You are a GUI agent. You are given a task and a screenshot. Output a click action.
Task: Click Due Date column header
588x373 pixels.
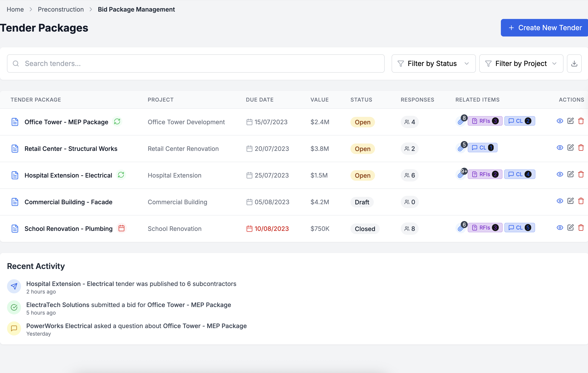(260, 100)
